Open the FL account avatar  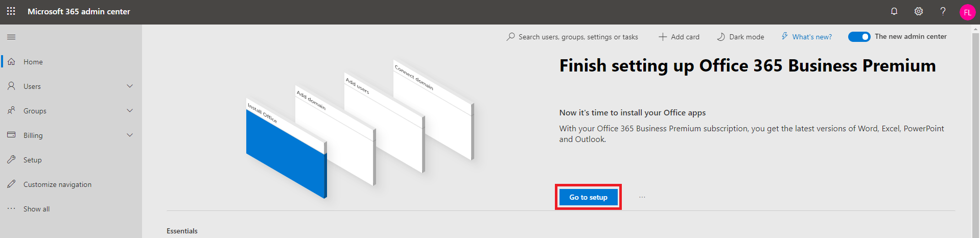968,12
